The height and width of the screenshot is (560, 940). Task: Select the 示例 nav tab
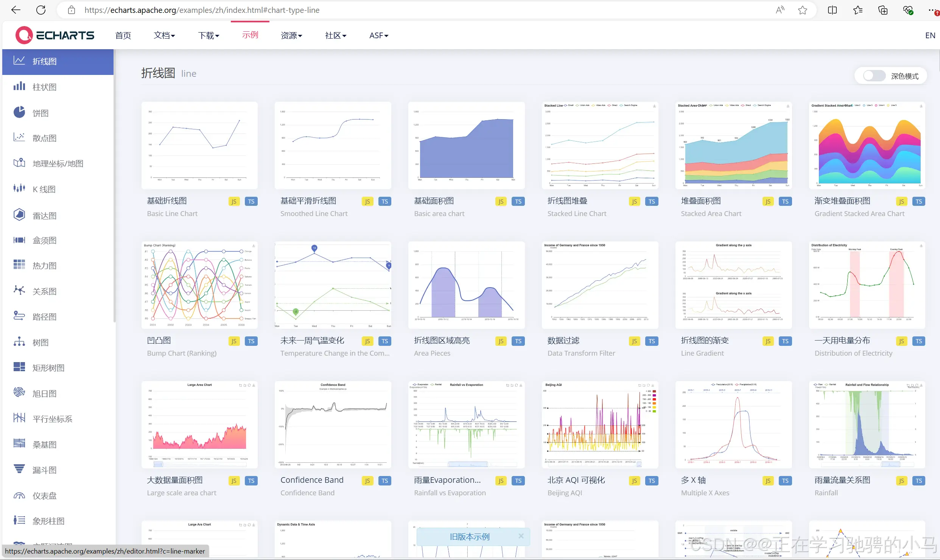(x=250, y=35)
